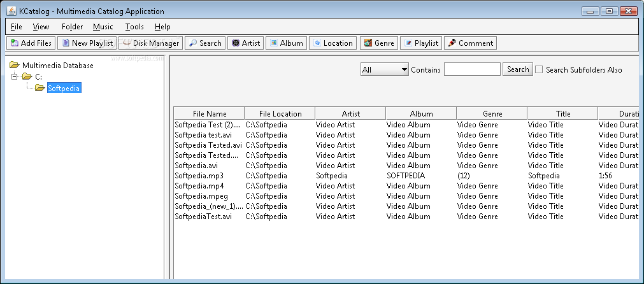644x284 pixels.
Task: Minimize the KCatalog window
Action: coord(591,11)
